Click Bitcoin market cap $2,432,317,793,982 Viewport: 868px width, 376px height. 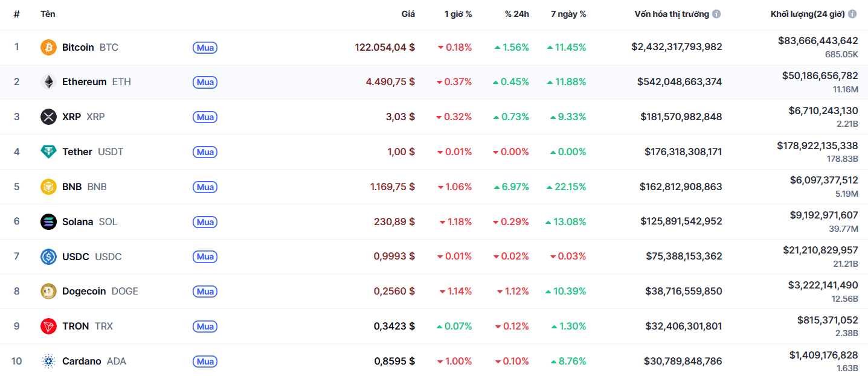677,47
